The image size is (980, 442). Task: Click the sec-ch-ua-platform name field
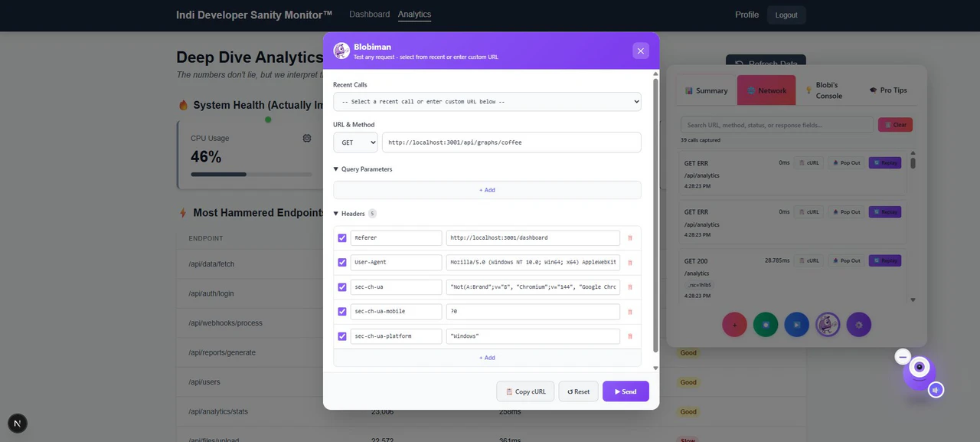tap(396, 336)
